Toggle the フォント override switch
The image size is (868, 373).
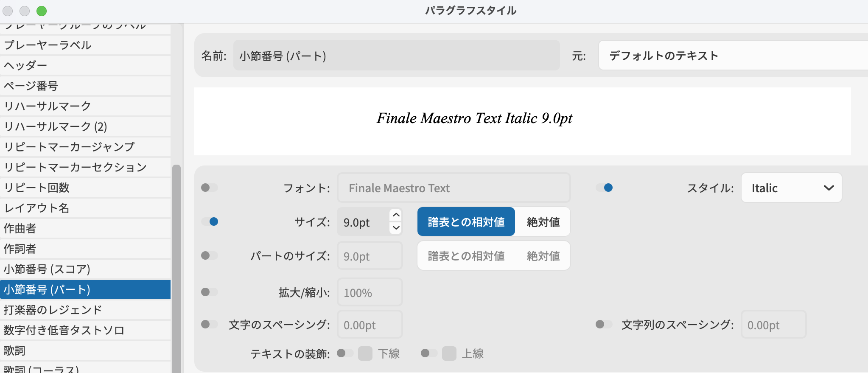point(209,188)
